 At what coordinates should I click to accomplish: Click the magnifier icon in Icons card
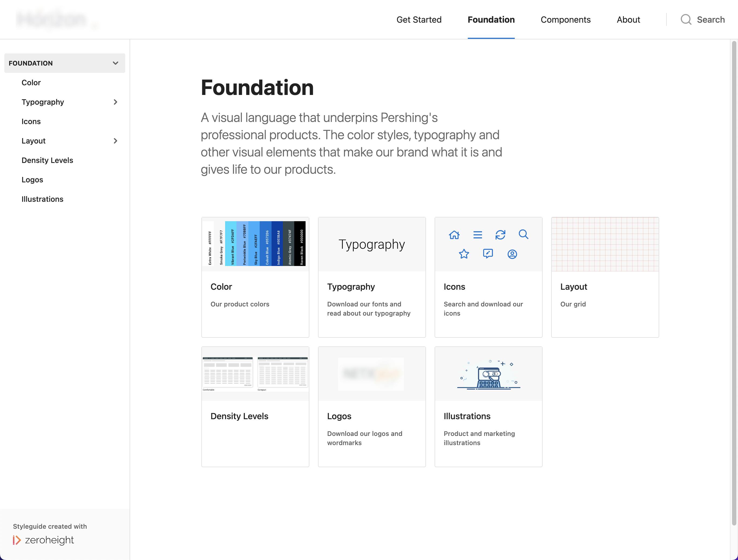(x=523, y=234)
